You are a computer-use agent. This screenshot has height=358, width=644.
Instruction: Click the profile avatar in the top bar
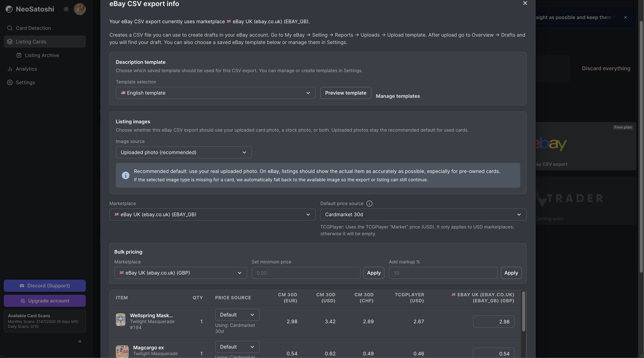(80, 9)
